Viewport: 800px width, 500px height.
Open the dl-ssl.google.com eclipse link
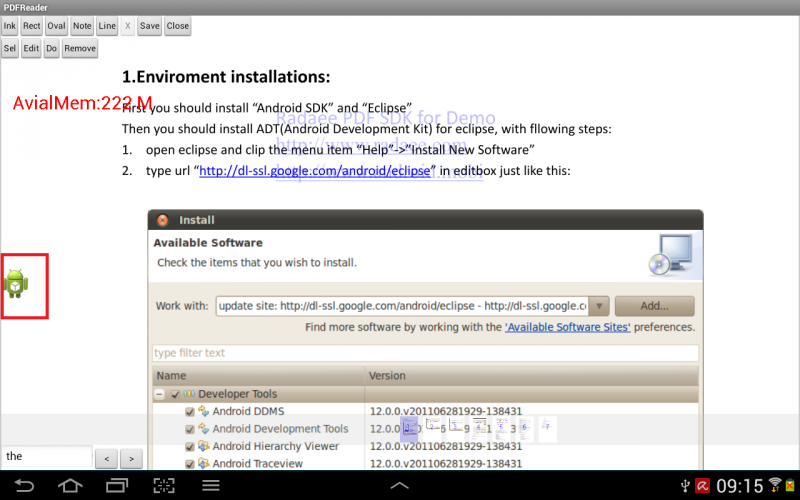click(x=315, y=171)
